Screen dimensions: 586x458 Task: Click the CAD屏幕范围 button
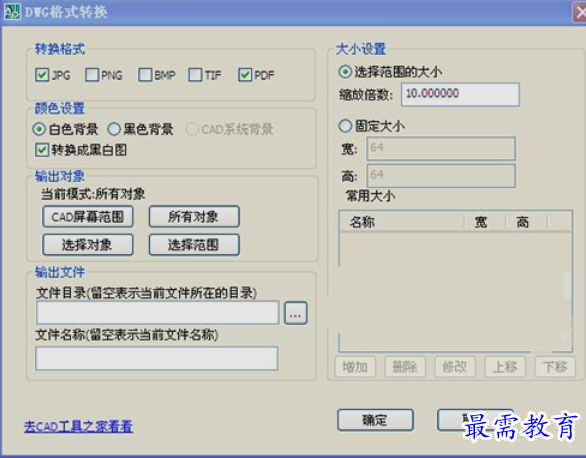tap(88, 217)
